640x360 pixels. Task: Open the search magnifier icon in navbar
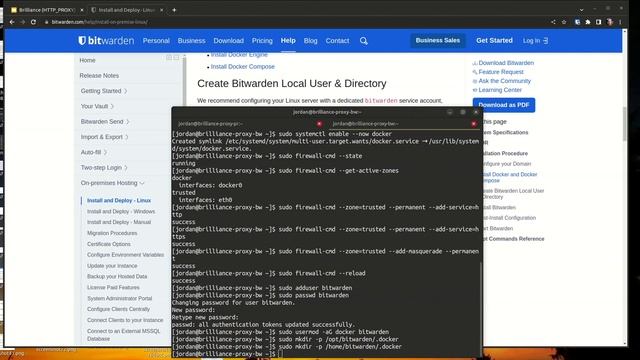pyautogui.click(x=364, y=41)
